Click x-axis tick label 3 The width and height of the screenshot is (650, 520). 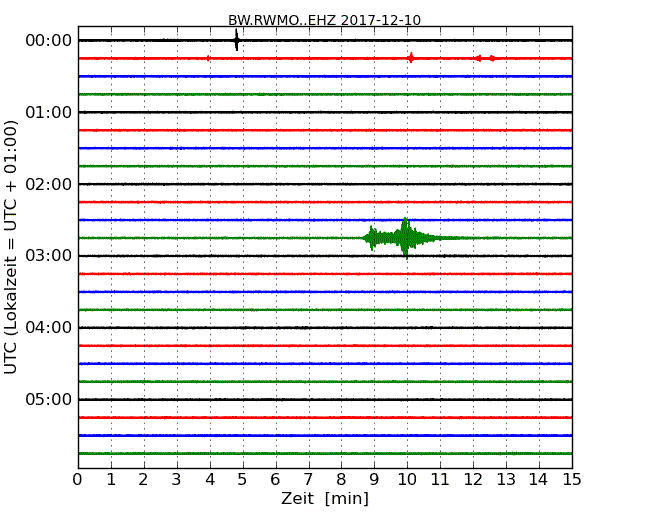(x=177, y=480)
